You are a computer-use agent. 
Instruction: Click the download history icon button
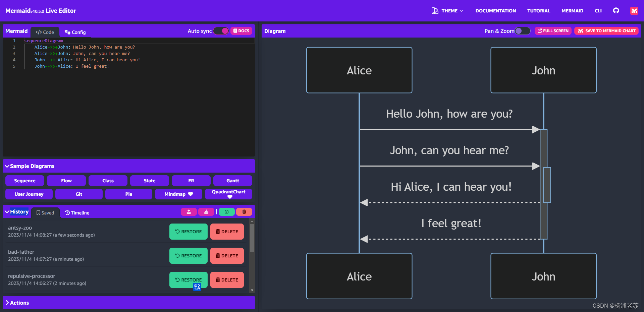pyautogui.click(x=206, y=212)
